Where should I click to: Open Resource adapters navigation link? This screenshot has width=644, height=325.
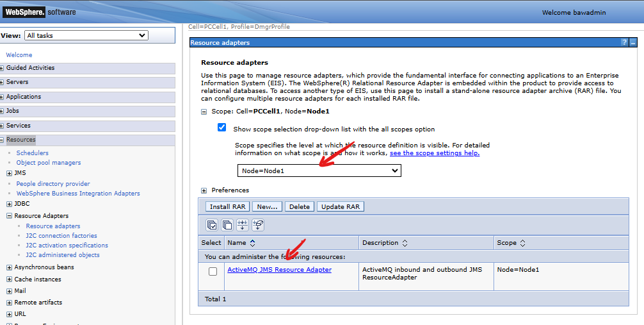[53, 226]
